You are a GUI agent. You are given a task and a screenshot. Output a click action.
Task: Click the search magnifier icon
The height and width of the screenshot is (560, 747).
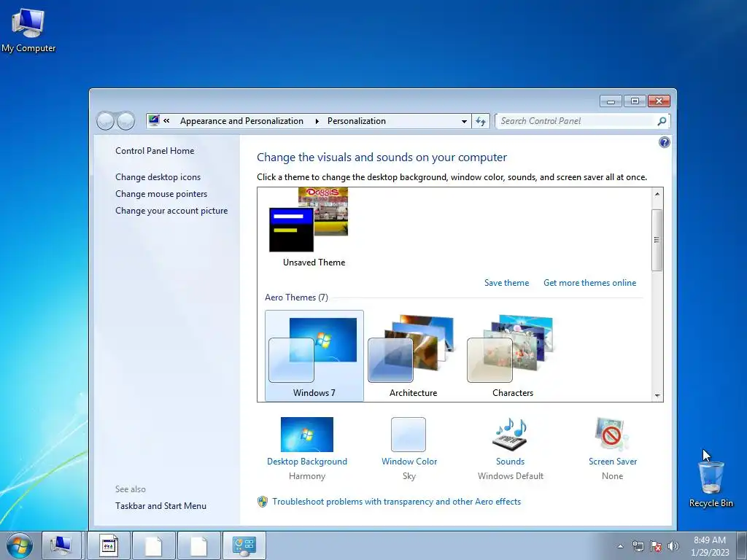tap(661, 121)
